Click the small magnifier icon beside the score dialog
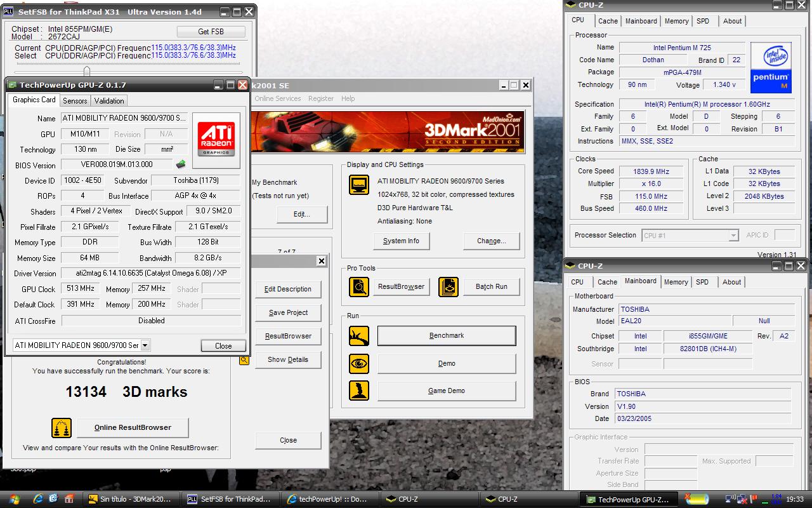Screen dimensions: 812x508 pos(244,360)
